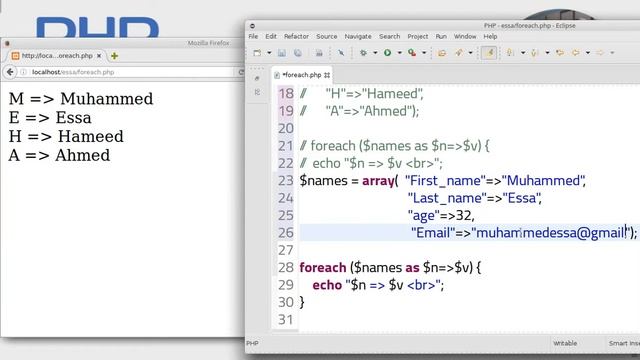This screenshot has height=360, width=640.
Task: Click the Firefox reload button
Action: click(241, 72)
